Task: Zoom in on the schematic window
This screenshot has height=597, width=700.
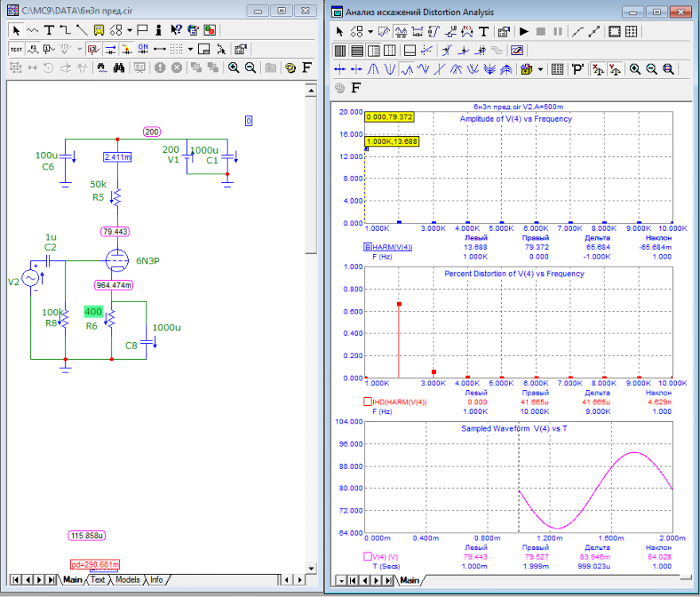Action: pyautogui.click(x=234, y=68)
